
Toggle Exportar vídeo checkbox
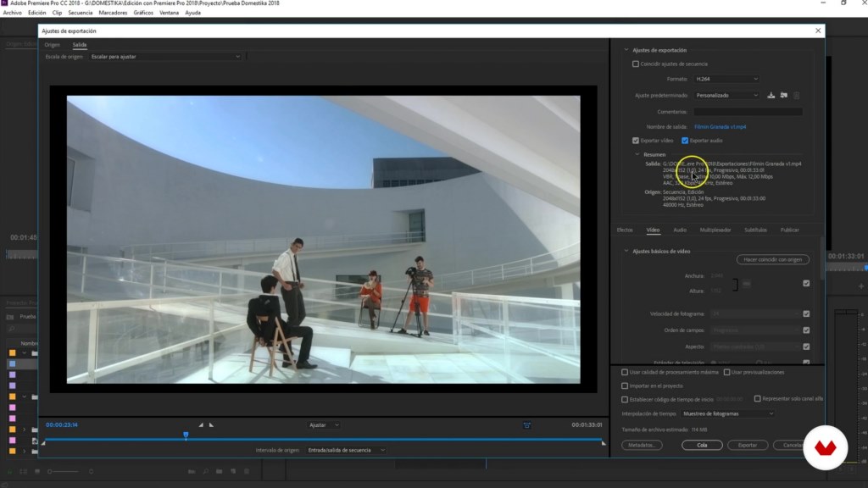coord(636,141)
